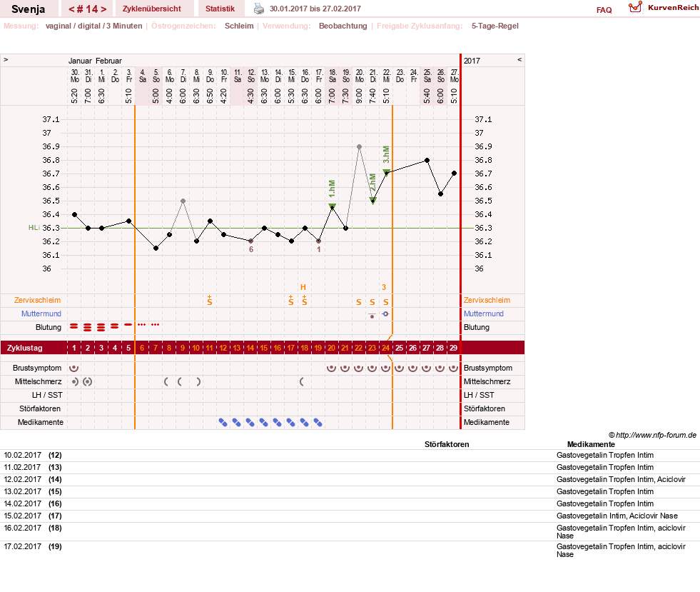Click the S mucus symbol on day 23
Viewport: 700px width, 592px height.
pos(372,303)
